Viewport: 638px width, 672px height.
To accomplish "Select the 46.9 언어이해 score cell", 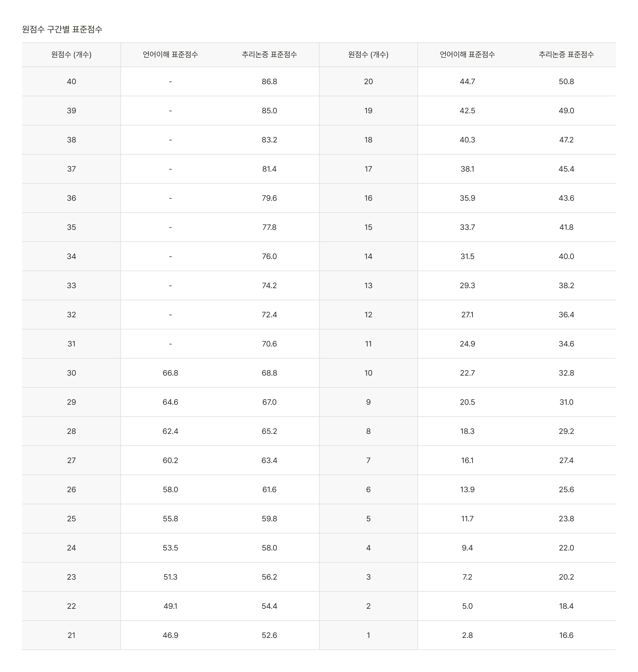I will (170, 635).
